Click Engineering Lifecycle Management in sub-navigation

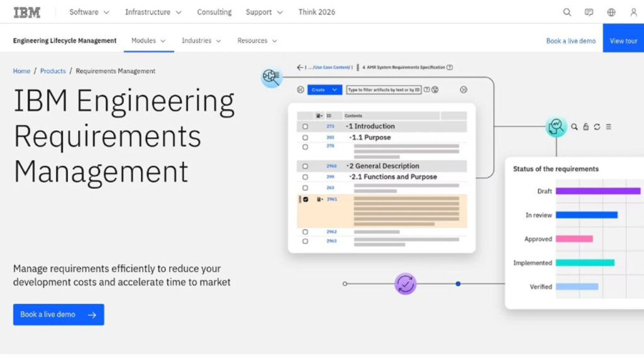(x=65, y=41)
